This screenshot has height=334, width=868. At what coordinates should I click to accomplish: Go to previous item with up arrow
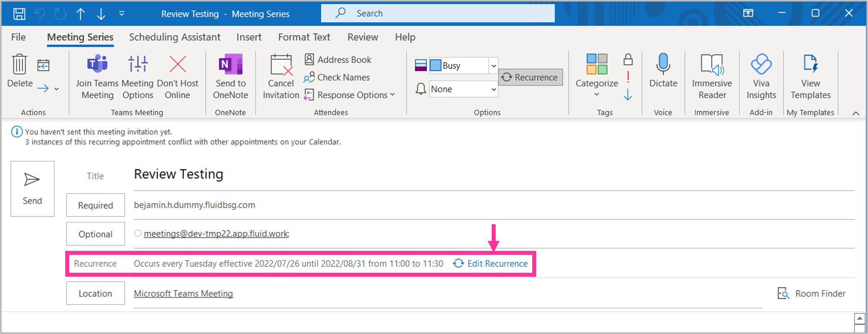click(81, 14)
